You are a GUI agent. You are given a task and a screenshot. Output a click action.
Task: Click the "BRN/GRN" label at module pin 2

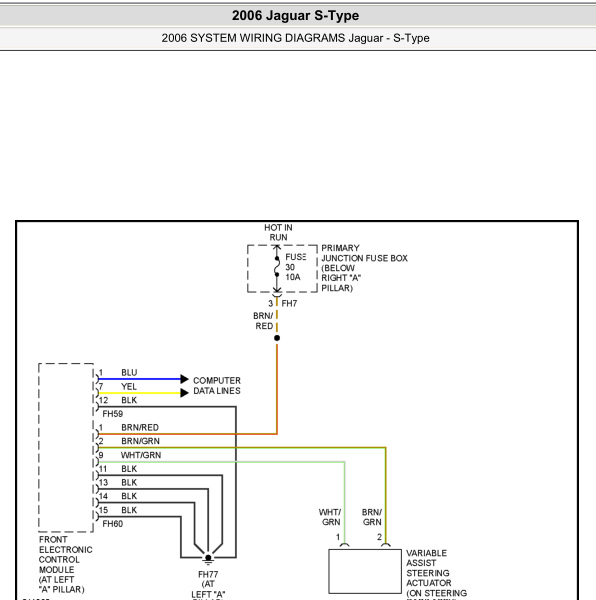pyautogui.click(x=140, y=441)
